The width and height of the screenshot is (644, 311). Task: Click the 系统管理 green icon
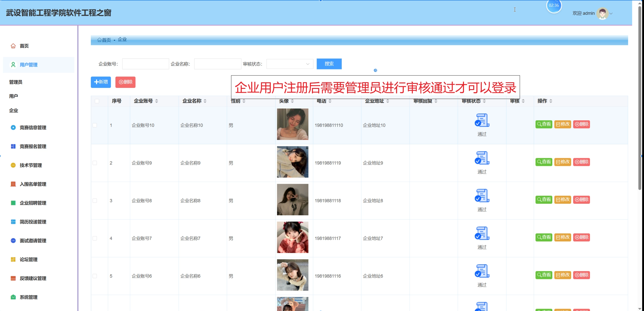coord(13,297)
